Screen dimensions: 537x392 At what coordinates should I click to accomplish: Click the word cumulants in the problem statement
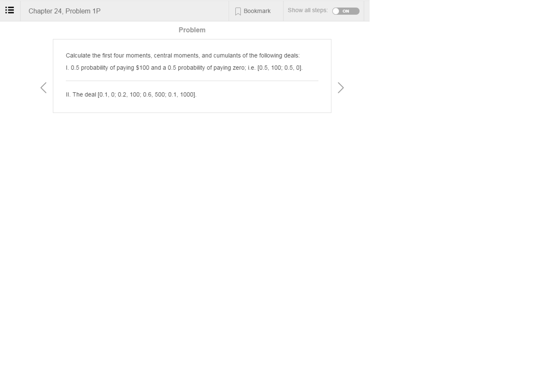[x=227, y=55]
